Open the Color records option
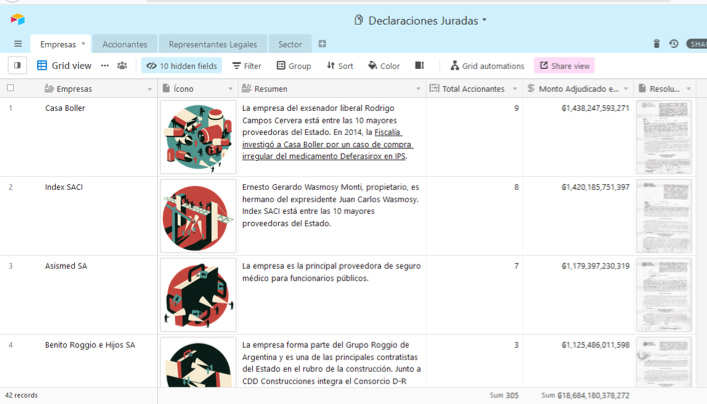Viewport: 707px width, 404px height. point(384,66)
